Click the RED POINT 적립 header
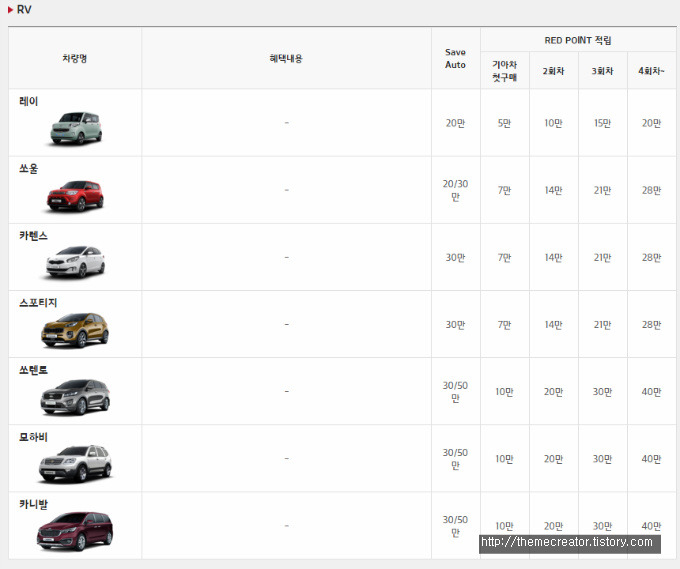Viewport: 680px width, 569px height. coord(578,40)
